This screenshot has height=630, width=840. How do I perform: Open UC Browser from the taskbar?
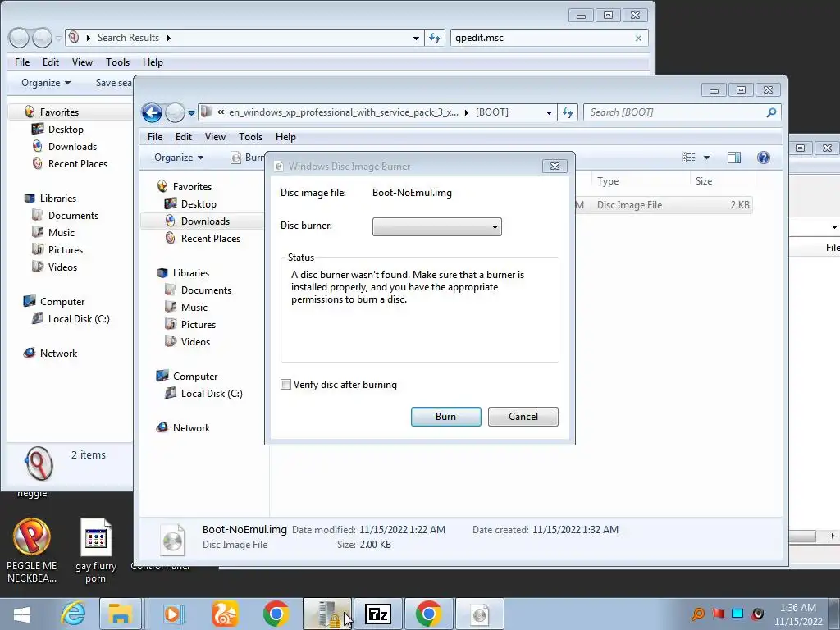coord(225,614)
